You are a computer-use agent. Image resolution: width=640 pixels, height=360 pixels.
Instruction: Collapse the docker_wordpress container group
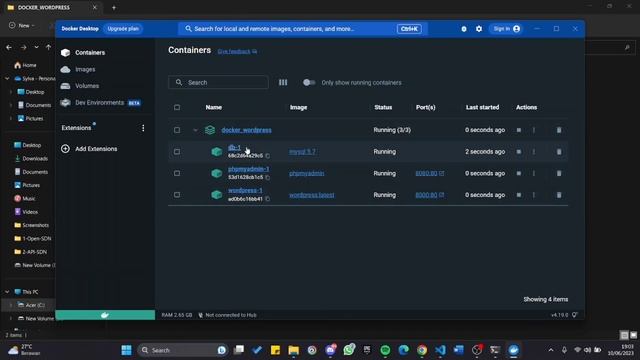coord(195,130)
